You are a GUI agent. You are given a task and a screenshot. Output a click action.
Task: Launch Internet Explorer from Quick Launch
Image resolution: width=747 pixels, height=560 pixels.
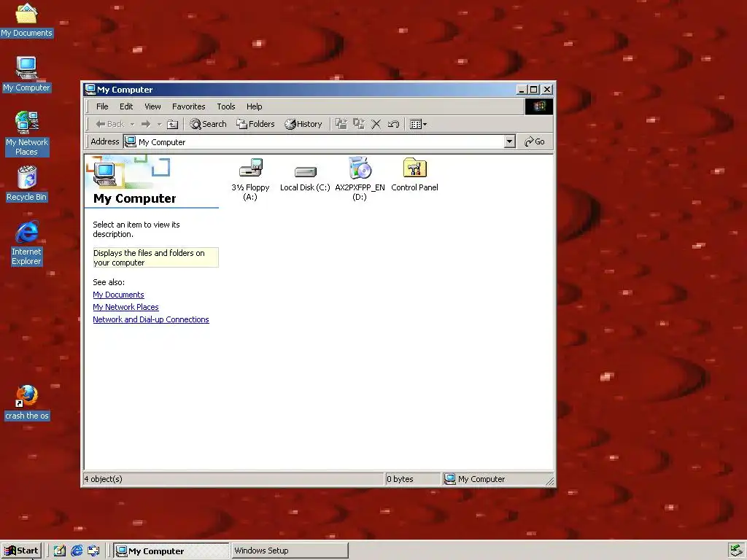coord(77,551)
